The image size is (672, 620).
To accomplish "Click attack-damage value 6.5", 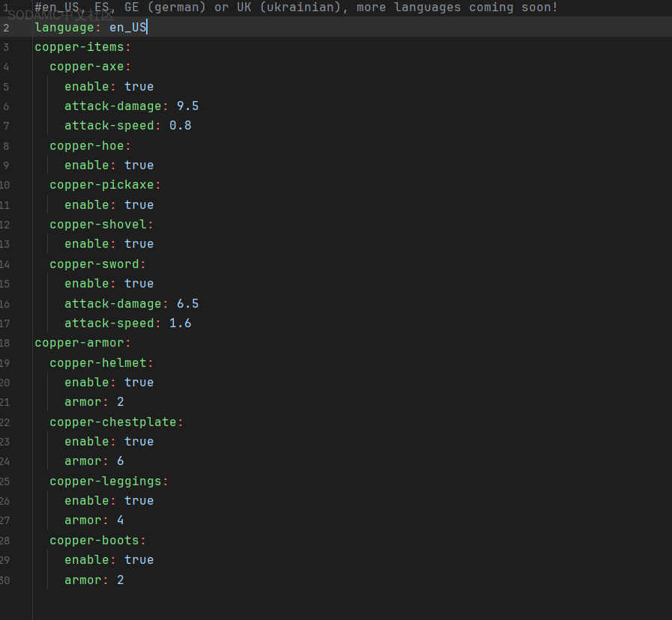I will 188,304.
